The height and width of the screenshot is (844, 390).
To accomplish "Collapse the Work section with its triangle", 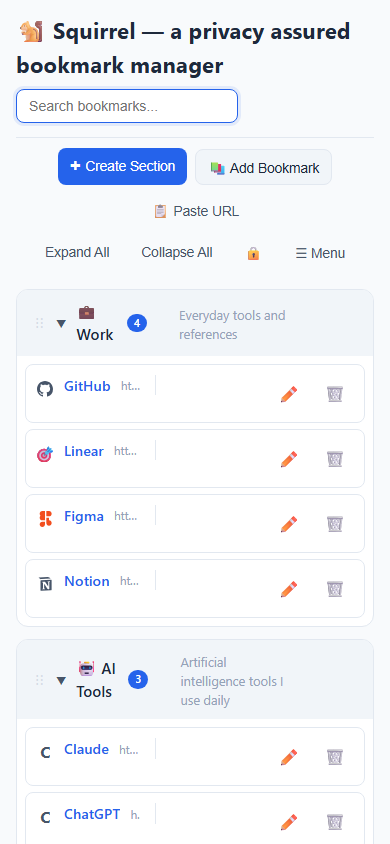I will 61,323.
